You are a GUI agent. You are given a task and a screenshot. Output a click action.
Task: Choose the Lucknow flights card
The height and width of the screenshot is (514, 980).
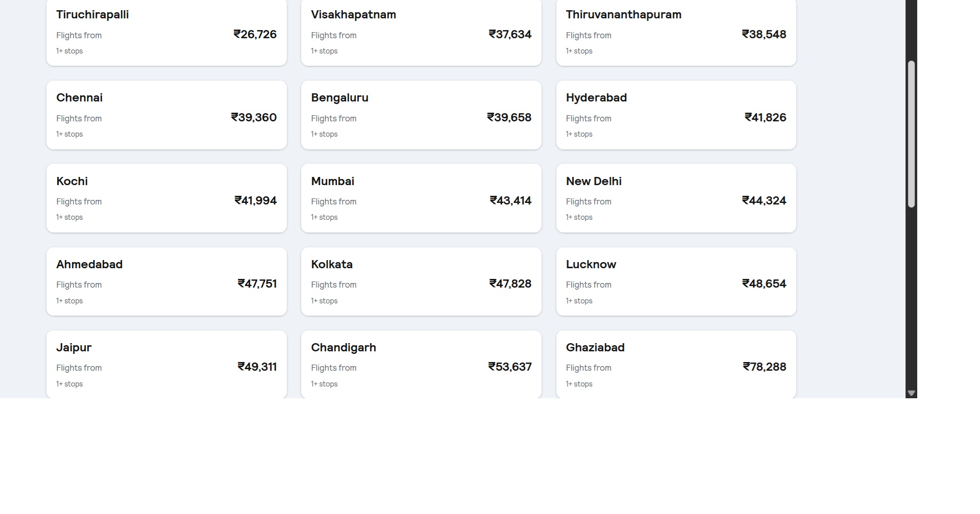click(x=676, y=281)
